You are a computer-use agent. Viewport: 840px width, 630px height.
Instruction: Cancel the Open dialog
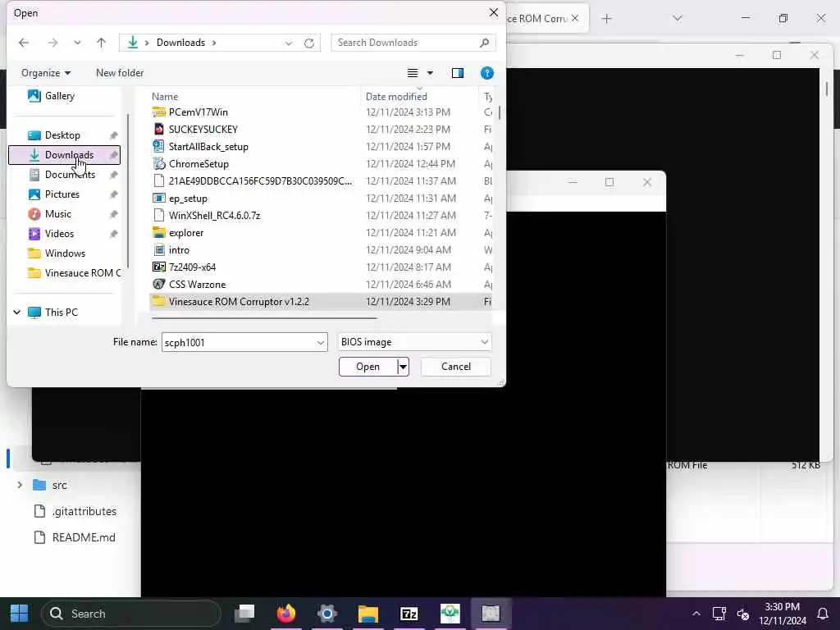click(x=456, y=367)
